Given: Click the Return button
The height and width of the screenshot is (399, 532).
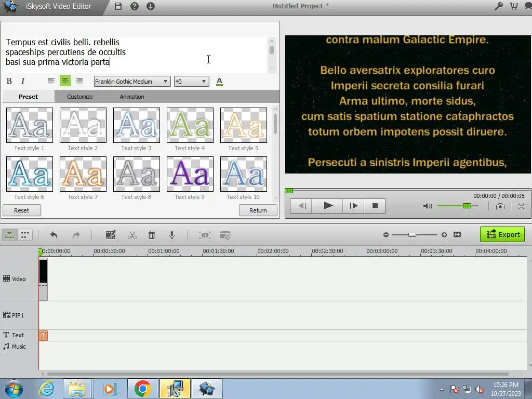Looking at the screenshot, I should 258,210.
